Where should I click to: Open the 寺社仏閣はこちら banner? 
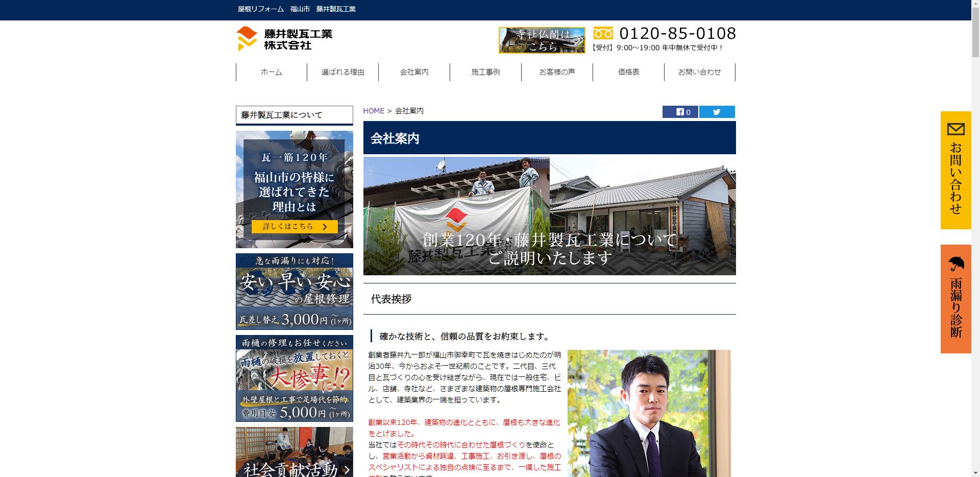[x=542, y=40]
